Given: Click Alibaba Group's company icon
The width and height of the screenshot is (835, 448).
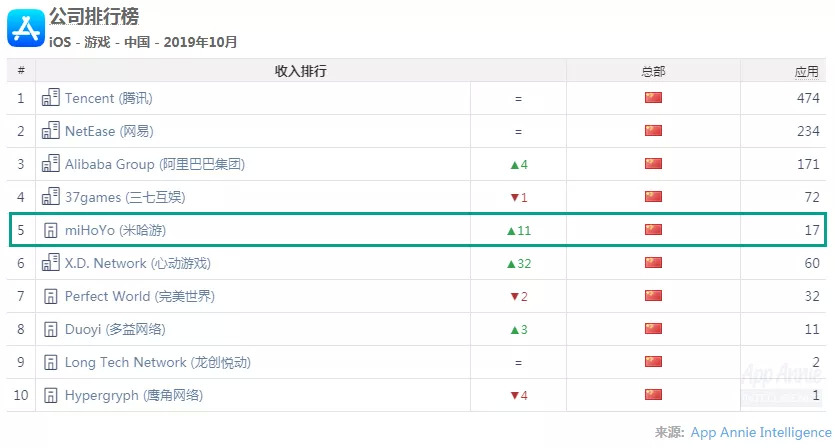Looking at the screenshot, I should 50,164.
